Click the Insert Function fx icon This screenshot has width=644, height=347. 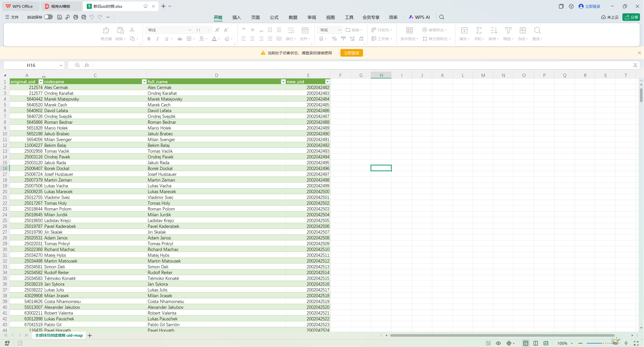[x=87, y=65]
